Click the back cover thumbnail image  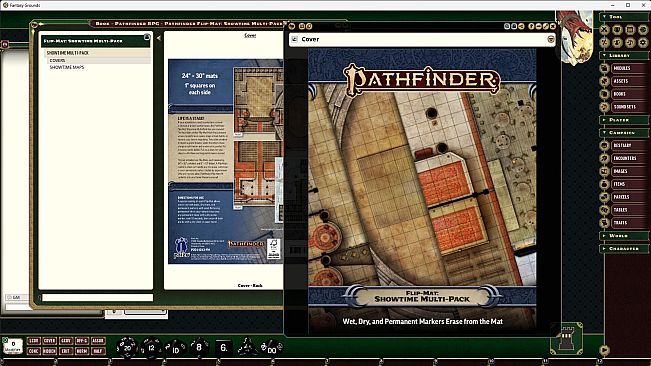[225, 161]
